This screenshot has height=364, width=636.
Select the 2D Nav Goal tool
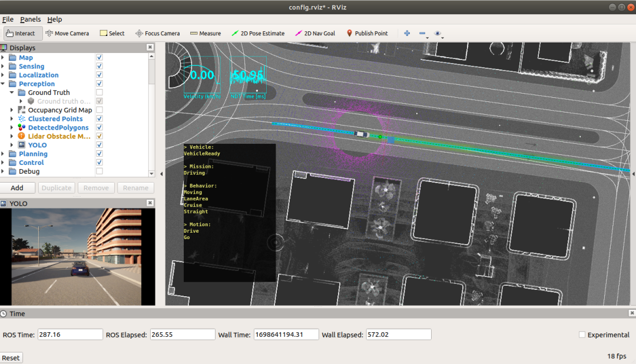click(x=314, y=34)
